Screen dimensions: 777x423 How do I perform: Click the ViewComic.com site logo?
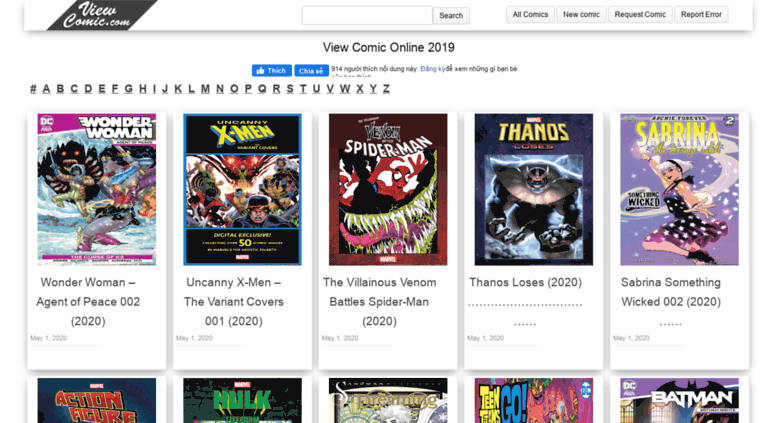103,15
